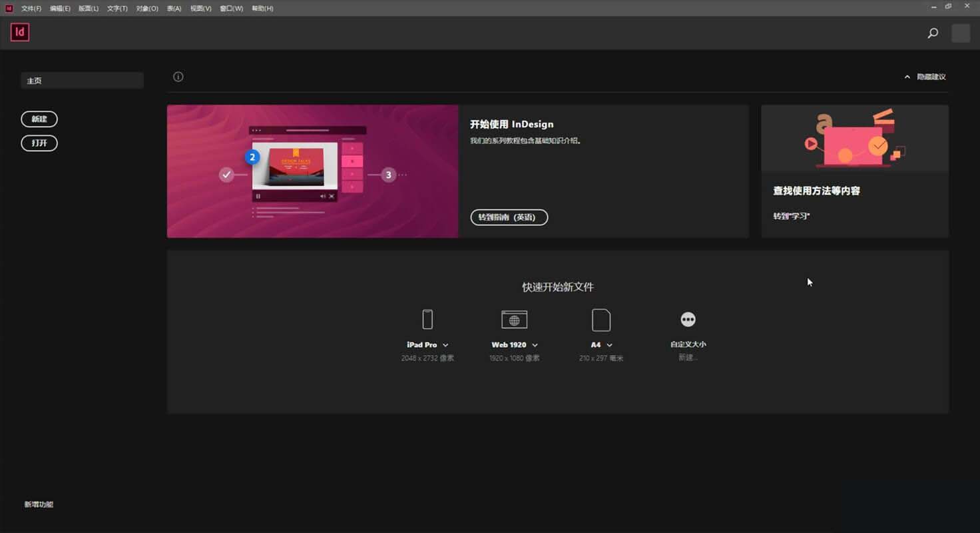Minimize the InDesign window
Screen dimensions: 980x533
point(933,7)
